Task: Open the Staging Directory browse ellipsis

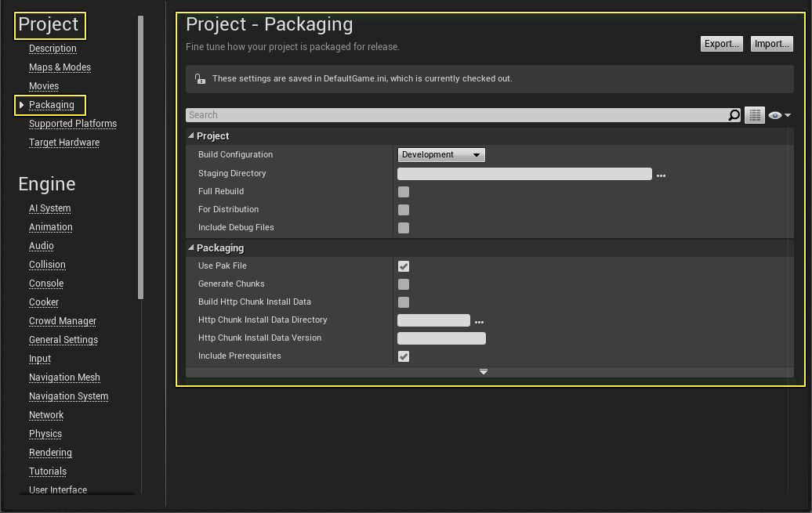Action: [661, 174]
